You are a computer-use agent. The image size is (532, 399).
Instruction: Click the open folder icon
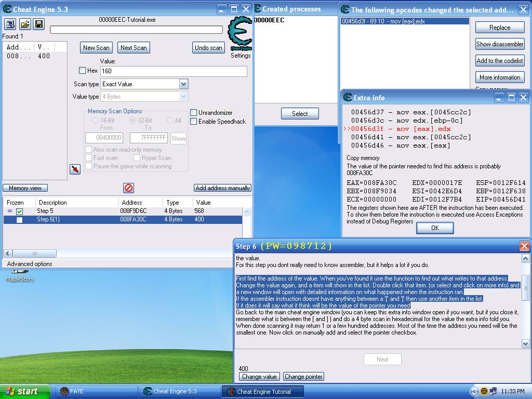[25, 24]
